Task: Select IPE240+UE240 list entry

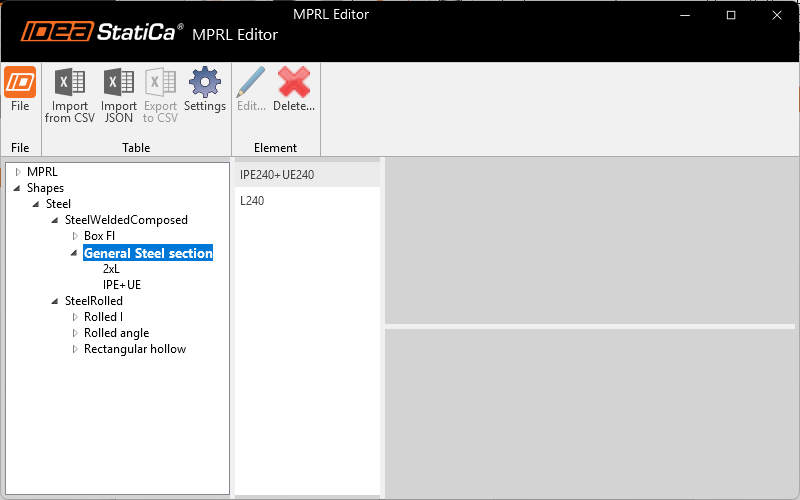Action: coord(277,175)
